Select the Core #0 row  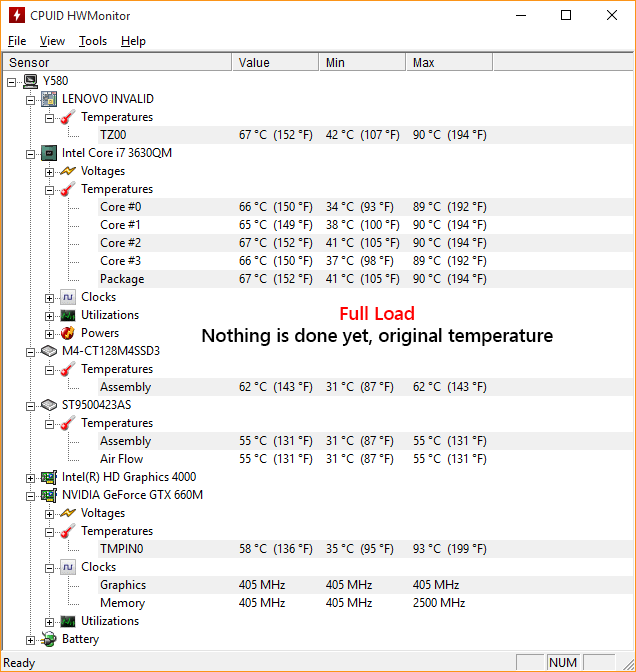pos(366,207)
